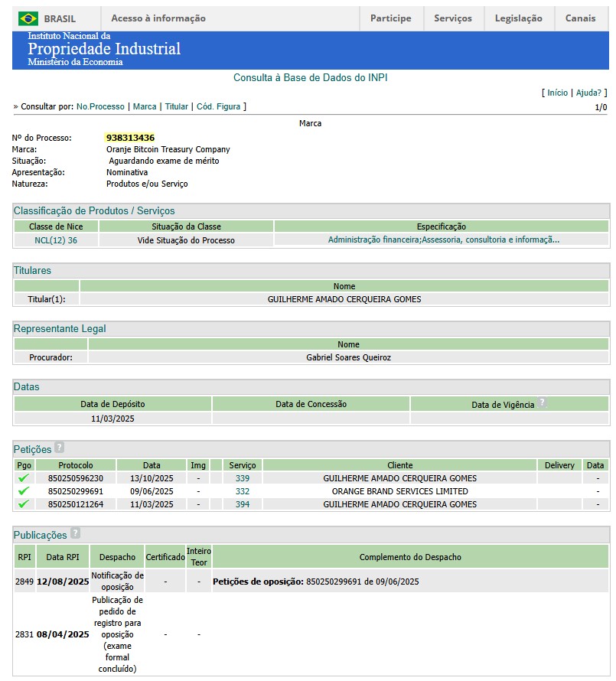
Task: Search by No.Processo link
Action: pos(100,107)
